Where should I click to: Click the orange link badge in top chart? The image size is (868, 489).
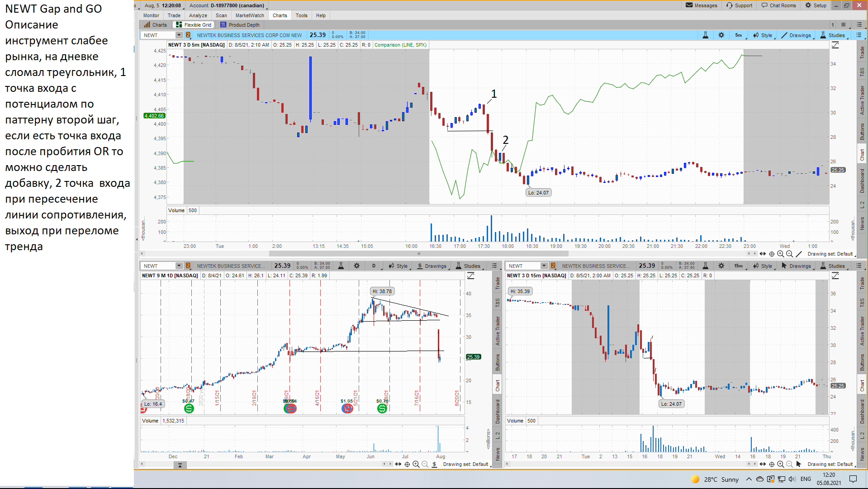click(x=188, y=35)
